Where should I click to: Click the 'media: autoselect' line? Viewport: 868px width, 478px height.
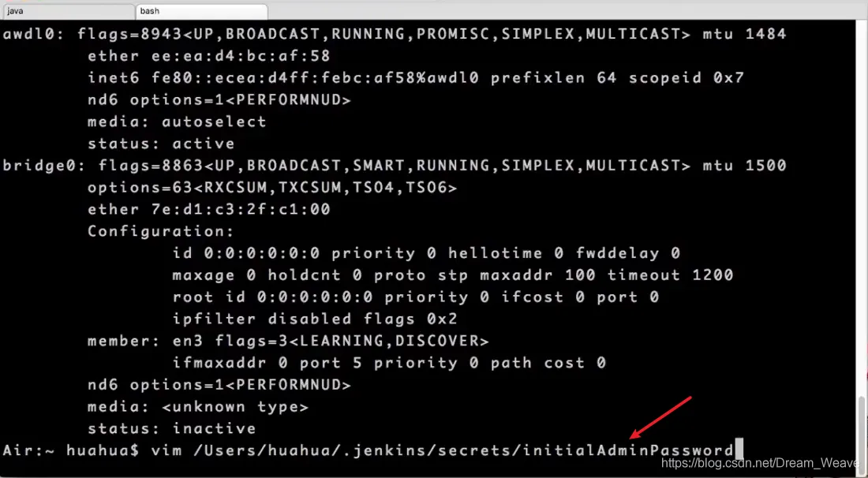tap(177, 121)
